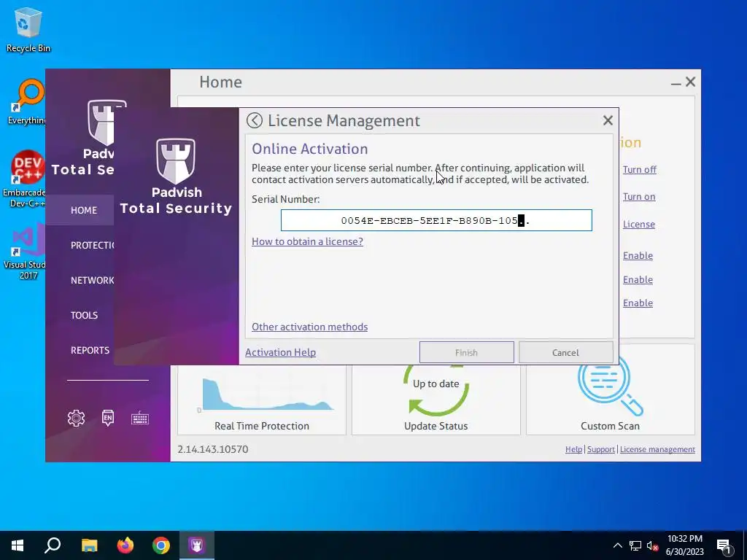Open REPORTS section in sidebar
The image size is (747, 560).
click(x=90, y=350)
